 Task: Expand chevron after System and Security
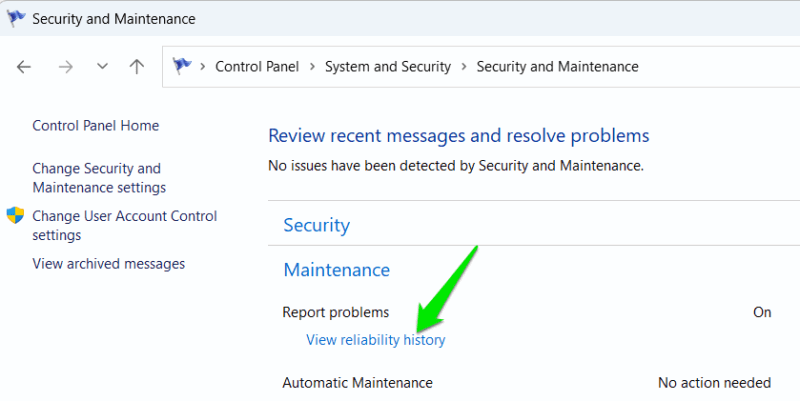click(461, 67)
